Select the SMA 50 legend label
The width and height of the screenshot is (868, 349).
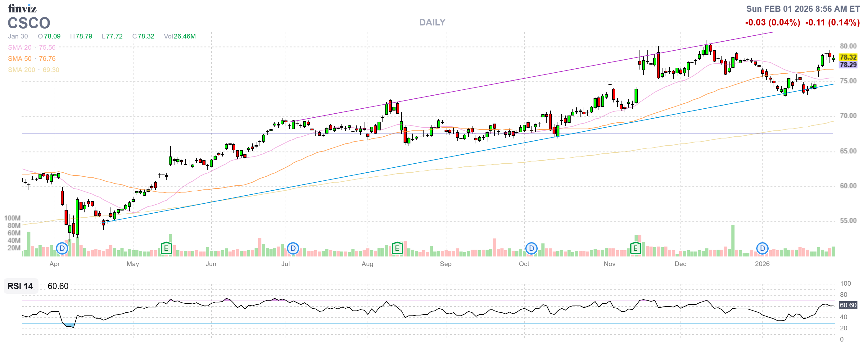pyautogui.click(x=20, y=59)
